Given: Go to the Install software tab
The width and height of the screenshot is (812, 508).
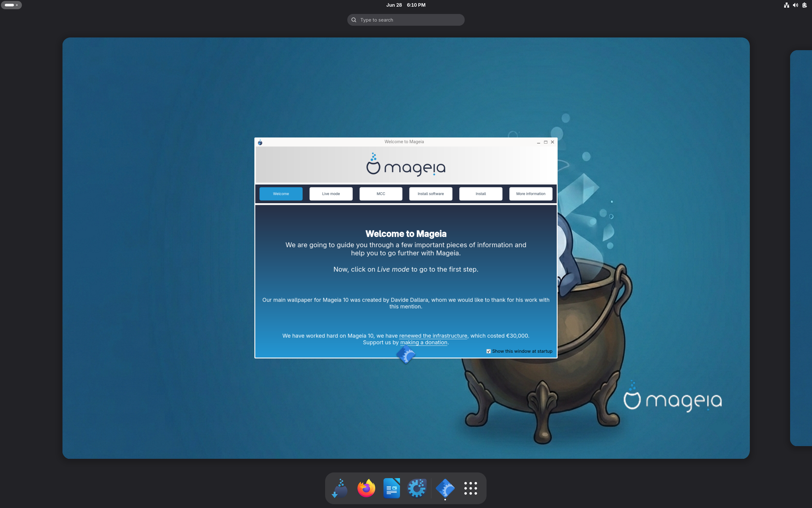Looking at the screenshot, I should (x=431, y=194).
